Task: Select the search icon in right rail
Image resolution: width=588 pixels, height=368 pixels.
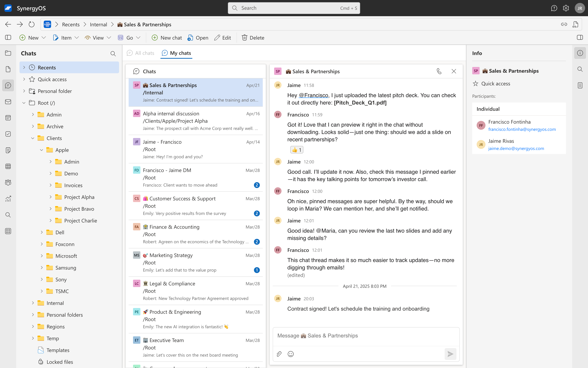Action: tap(580, 69)
